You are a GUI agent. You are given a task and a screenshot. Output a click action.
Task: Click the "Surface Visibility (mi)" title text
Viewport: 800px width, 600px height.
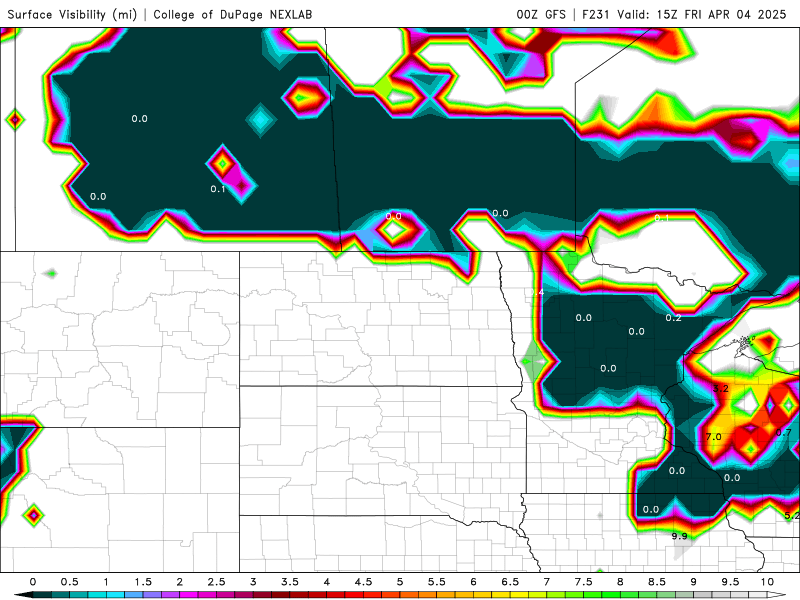coord(72,14)
